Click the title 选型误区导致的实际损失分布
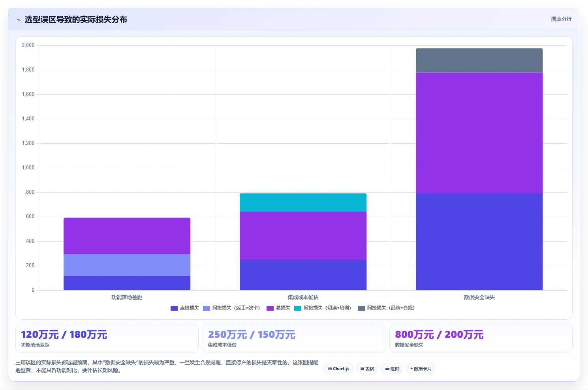588x390 pixels. [76, 19]
